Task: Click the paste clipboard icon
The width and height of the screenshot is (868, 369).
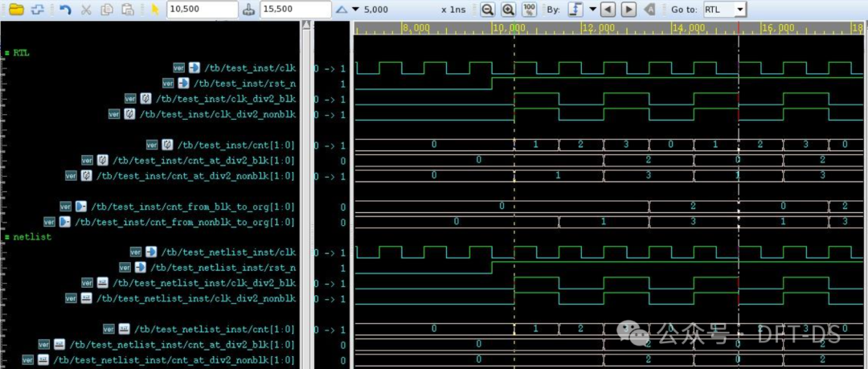Action: click(x=128, y=10)
